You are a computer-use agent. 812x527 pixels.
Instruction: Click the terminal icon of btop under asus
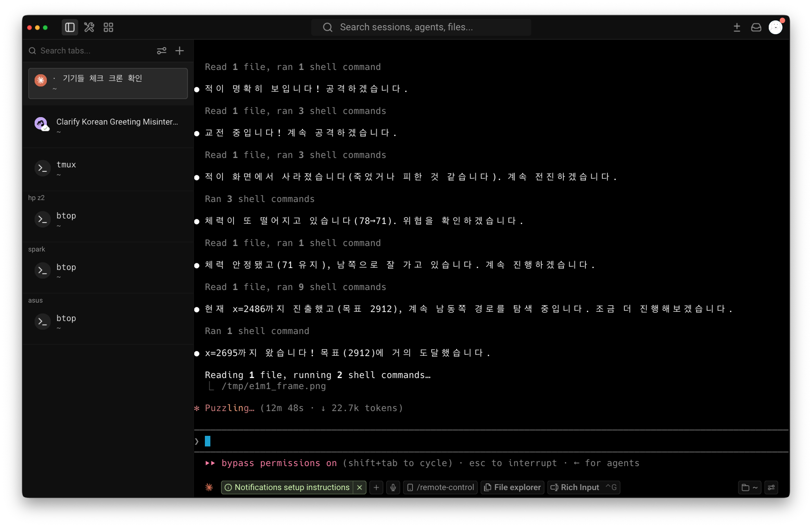pos(42,322)
